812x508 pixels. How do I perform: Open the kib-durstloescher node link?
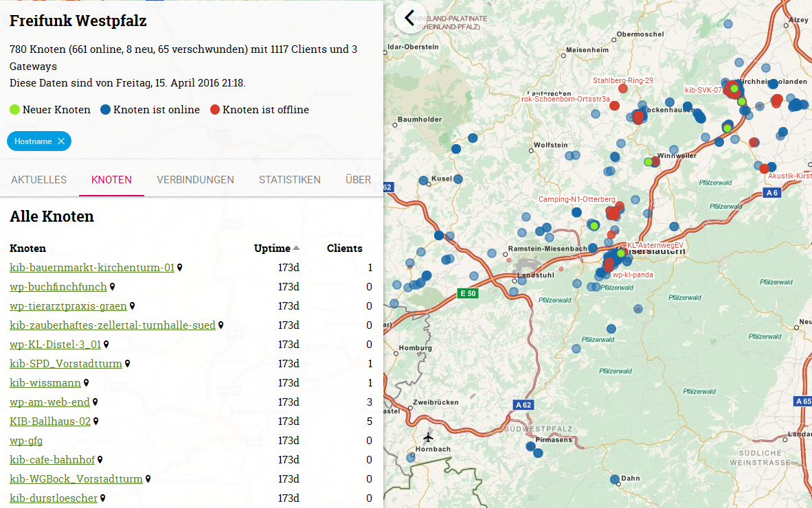[x=54, y=498]
